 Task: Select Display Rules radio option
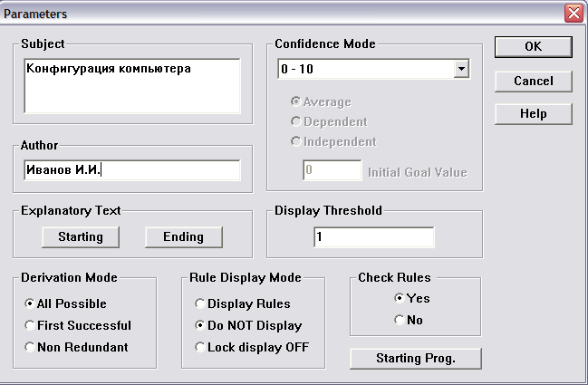point(243,303)
